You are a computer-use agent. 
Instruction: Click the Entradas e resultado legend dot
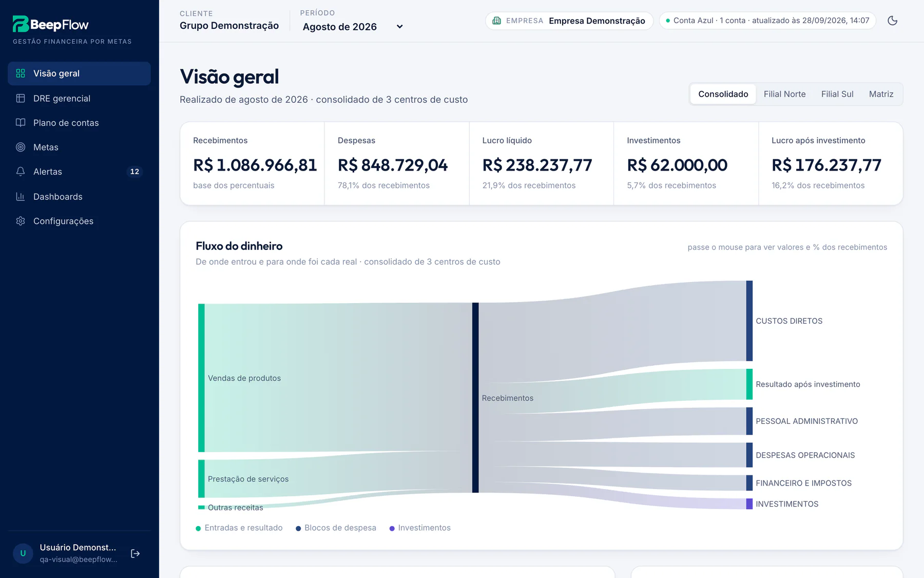point(198,528)
